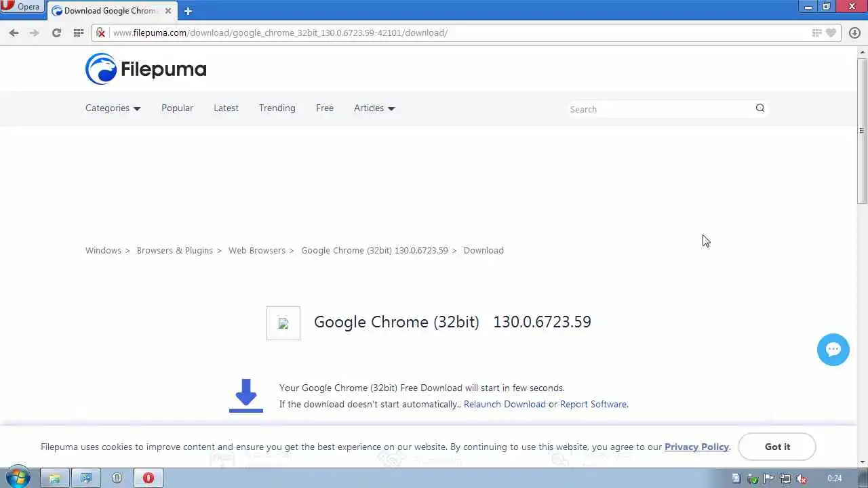Open the second pinned taskbar application
The height and width of the screenshot is (488, 868).
[x=86, y=478]
